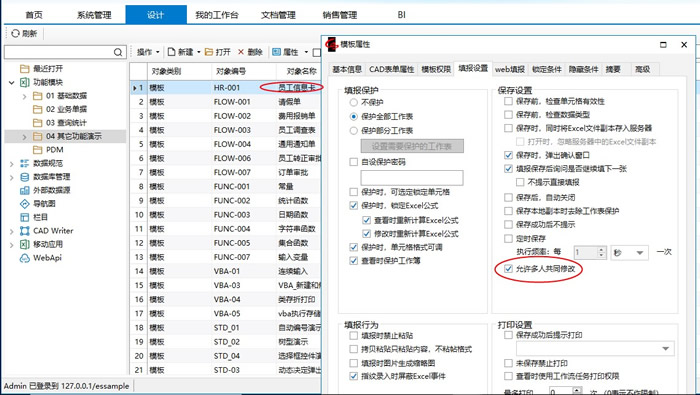Select the 数据库管理 database icon
Viewport: 700px width, 395px height.
point(25,177)
